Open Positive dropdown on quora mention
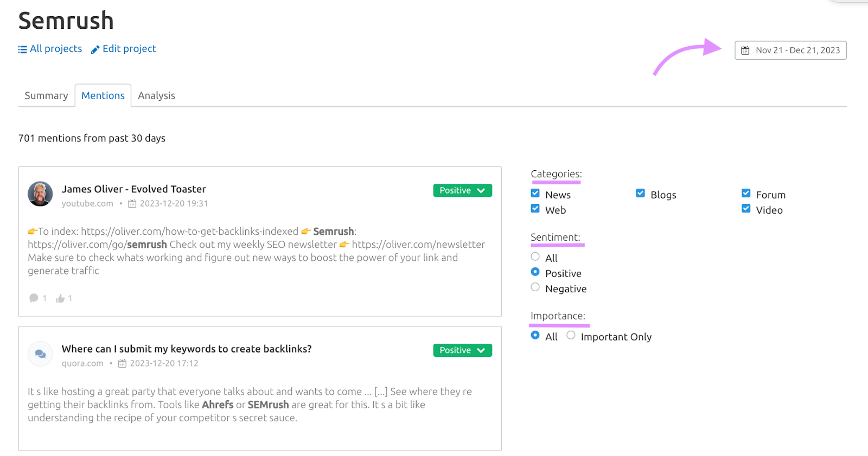The width and height of the screenshot is (868, 456). [x=462, y=350]
